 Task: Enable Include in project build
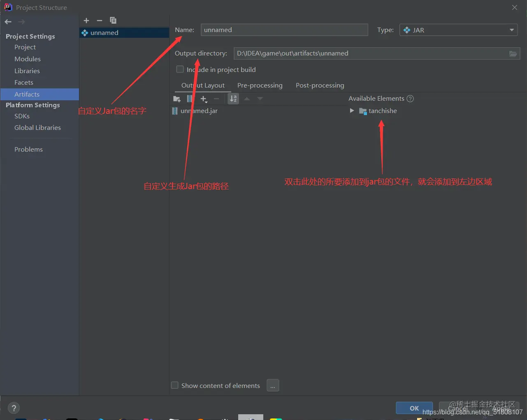pos(180,69)
